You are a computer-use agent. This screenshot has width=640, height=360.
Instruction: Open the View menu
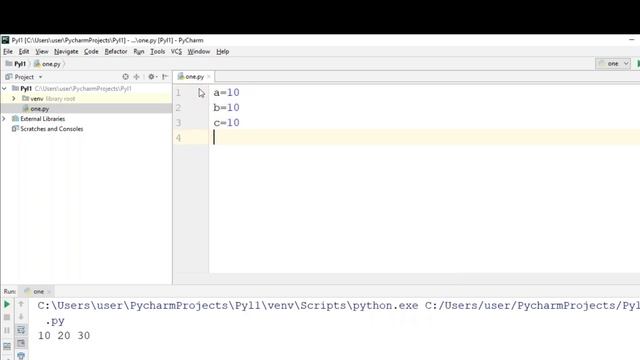click(42, 51)
